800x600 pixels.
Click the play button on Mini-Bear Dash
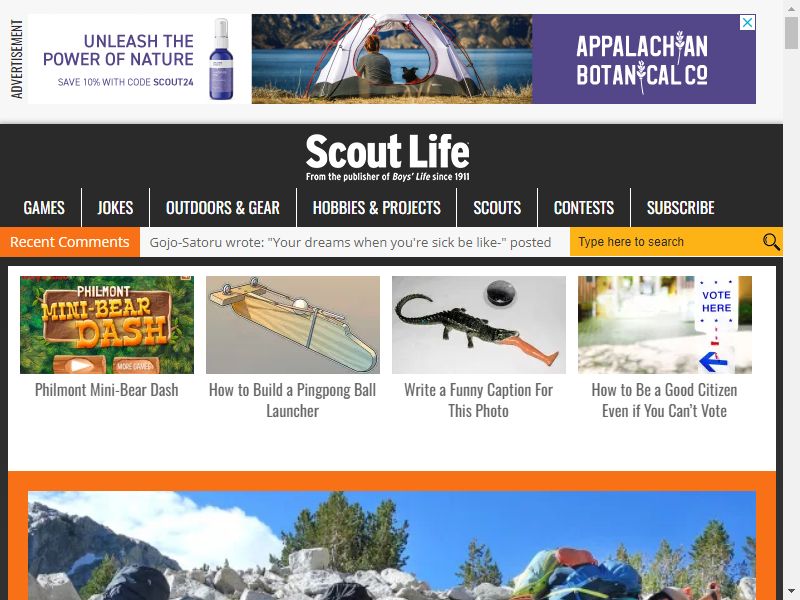[79, 365]
